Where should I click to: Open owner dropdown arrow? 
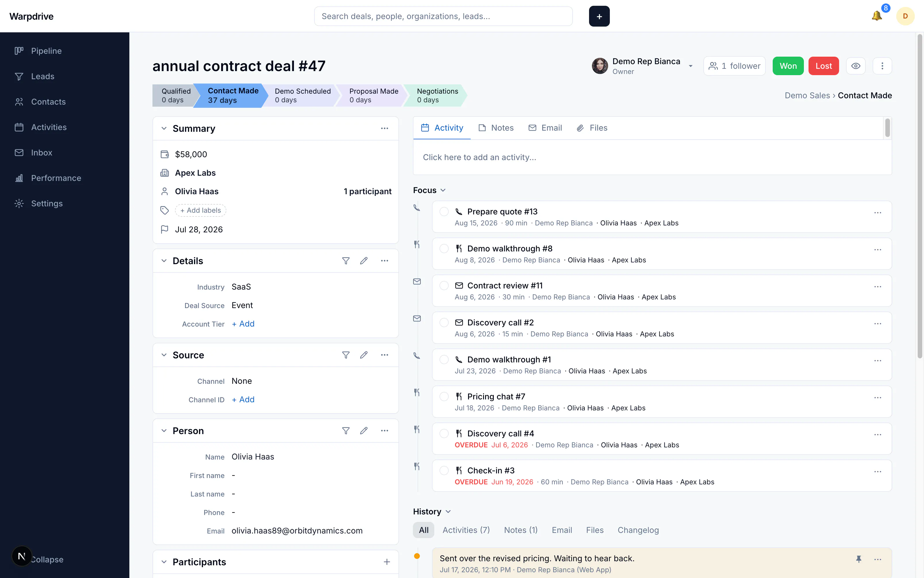coord(690,66)
